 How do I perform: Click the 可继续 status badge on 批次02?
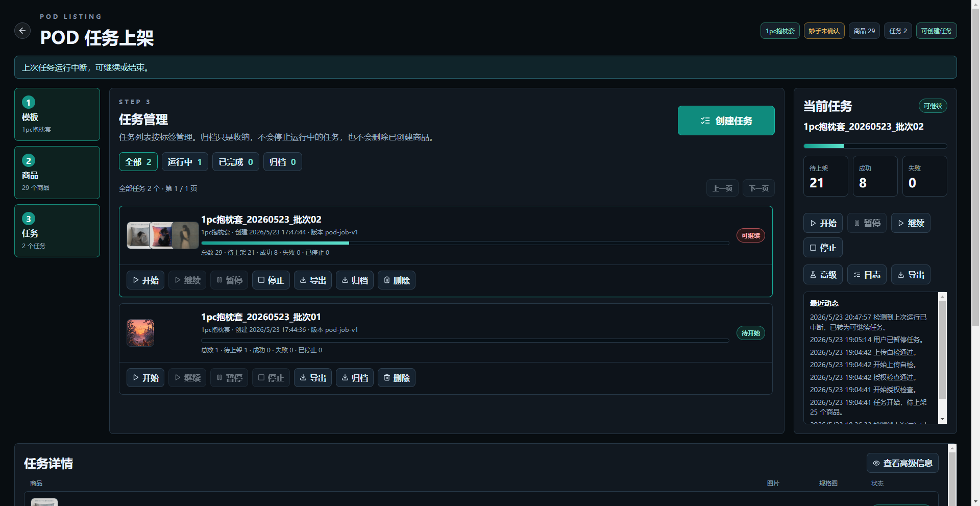750,235
